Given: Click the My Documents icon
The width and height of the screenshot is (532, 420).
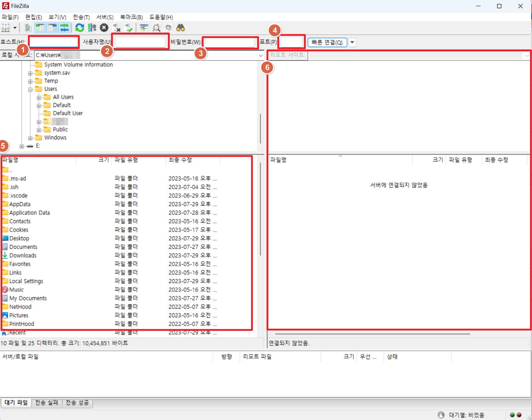Looking at the screenshot, I should (5, 298).
